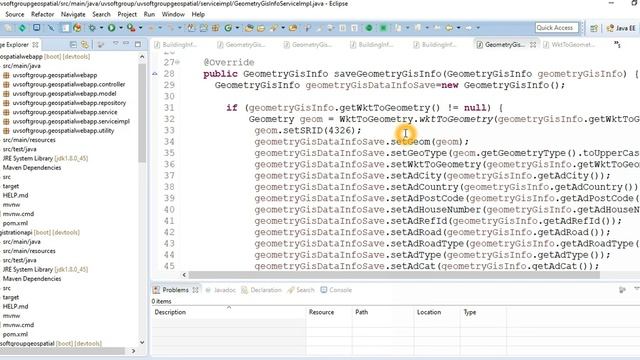This screenshot has width=640, height=360.
Task: Sort Problems by Description column header
Action: point(229,312)
